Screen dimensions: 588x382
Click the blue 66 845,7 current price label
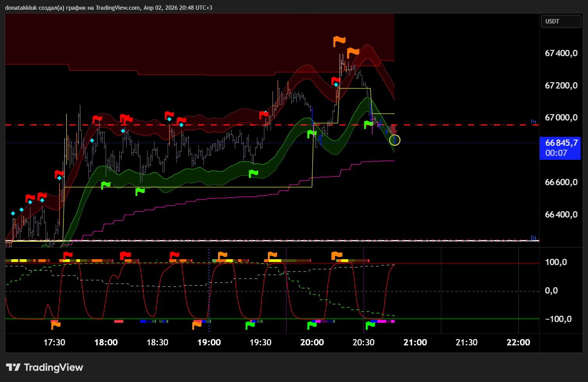click(x=560, y=148)
